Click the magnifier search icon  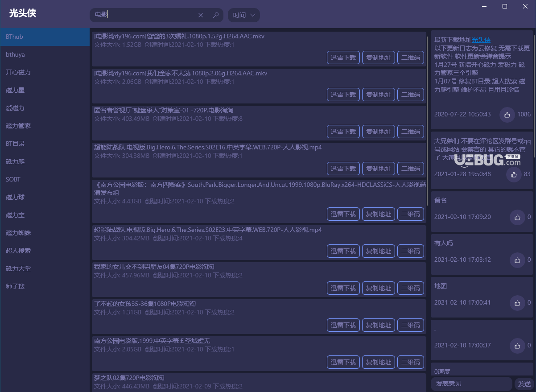216,15
